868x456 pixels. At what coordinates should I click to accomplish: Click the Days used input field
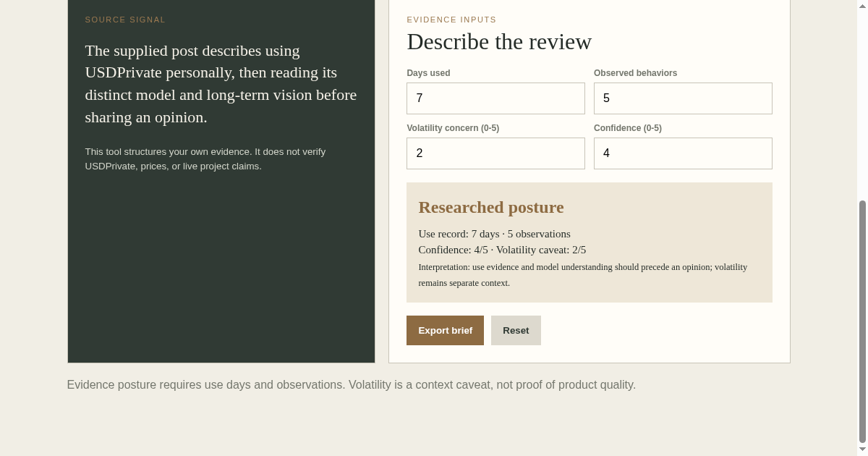click(x=495, y=98)
